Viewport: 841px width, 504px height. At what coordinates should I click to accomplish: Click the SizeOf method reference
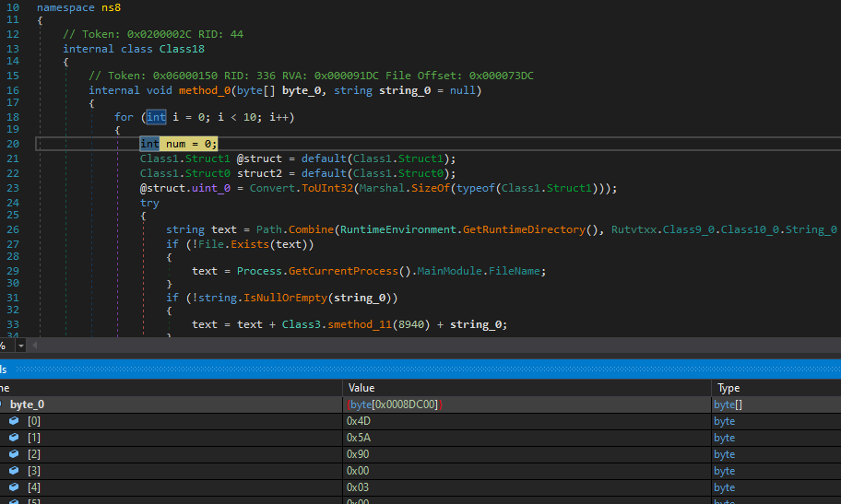click(x=431, y=188)
